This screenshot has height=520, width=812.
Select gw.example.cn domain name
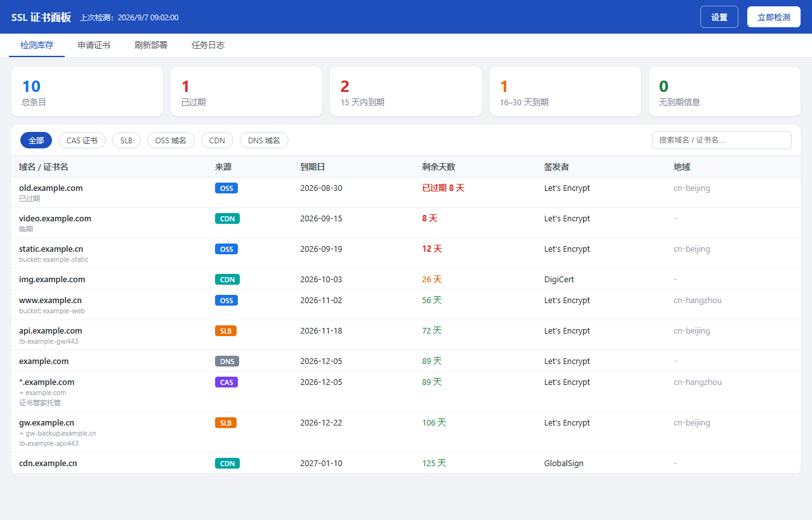pos(46,422)
